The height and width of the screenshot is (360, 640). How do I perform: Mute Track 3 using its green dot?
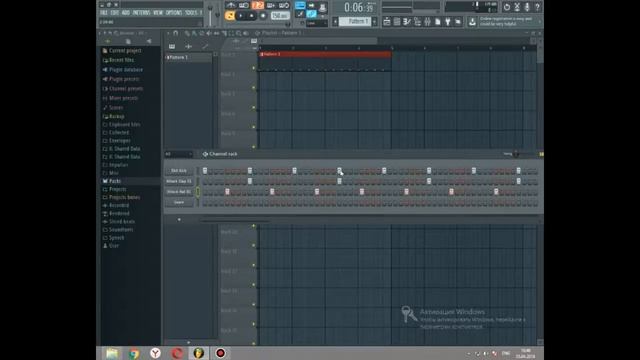253,107
